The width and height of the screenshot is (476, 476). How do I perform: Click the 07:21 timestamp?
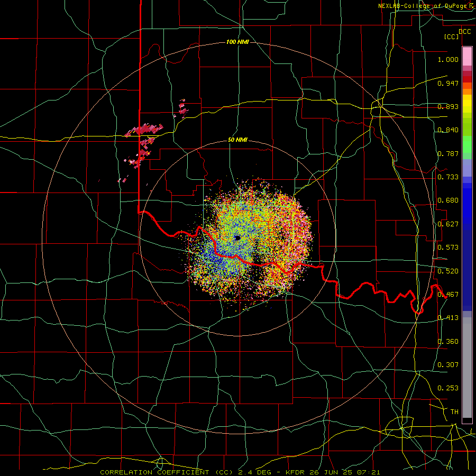coord(369,472)
